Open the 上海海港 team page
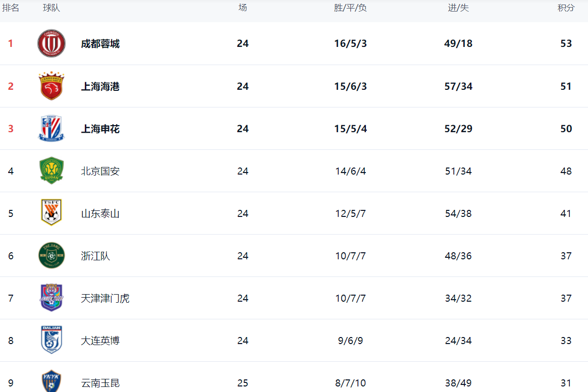The image size is (588, 392). 100,87
